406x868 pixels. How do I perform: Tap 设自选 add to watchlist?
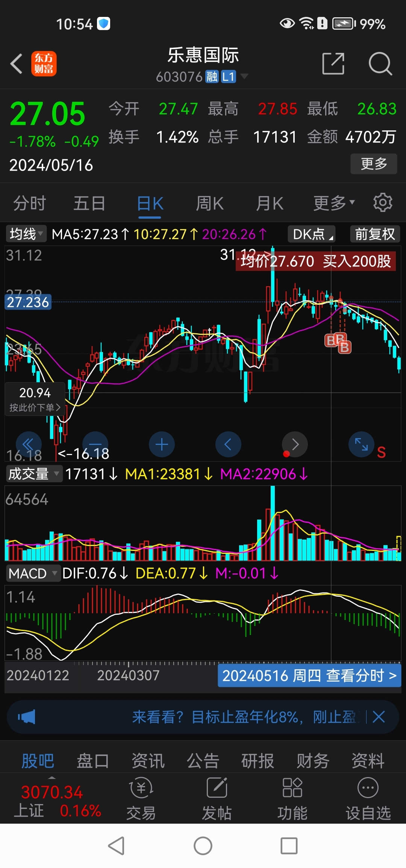368,798
